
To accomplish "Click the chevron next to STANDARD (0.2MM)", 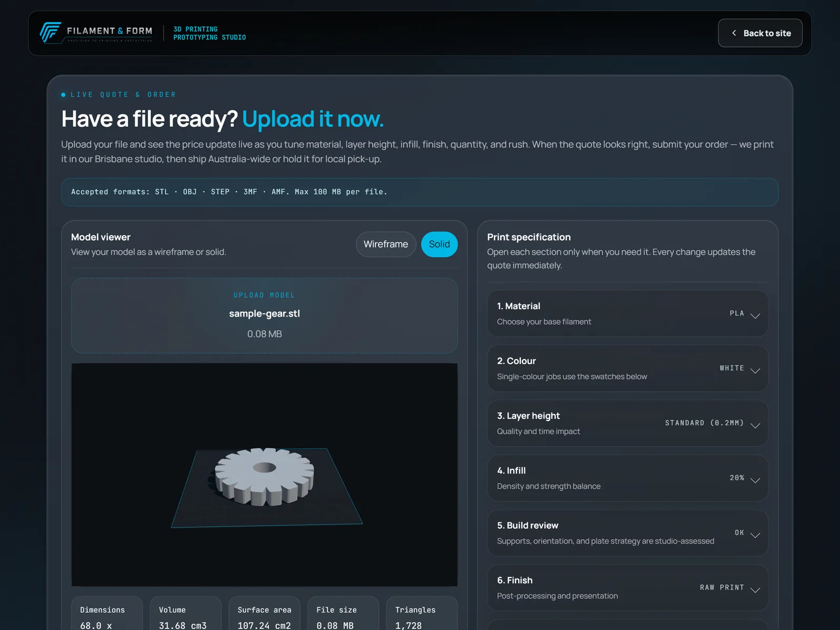I will tap(755, 425).
